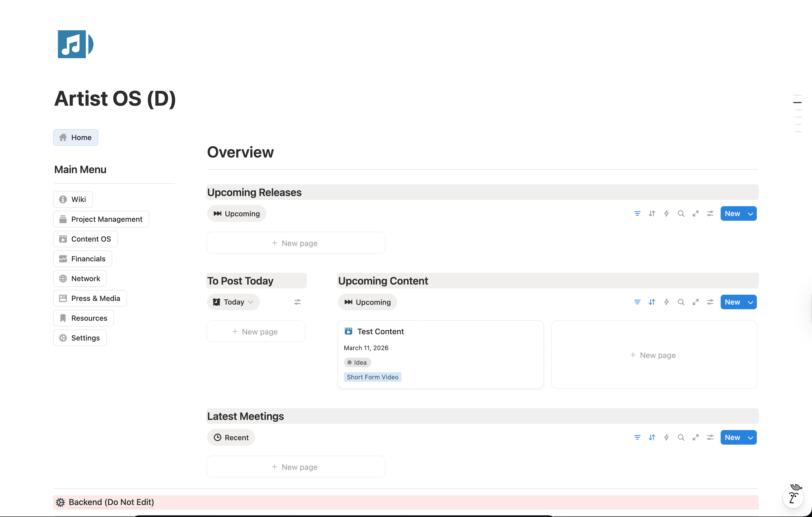Click lightning automations icon in Latest Meetings

coord(666,437)
